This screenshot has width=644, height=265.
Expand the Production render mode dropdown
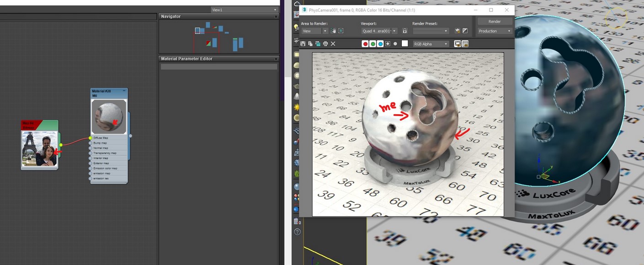pos(495,31)
